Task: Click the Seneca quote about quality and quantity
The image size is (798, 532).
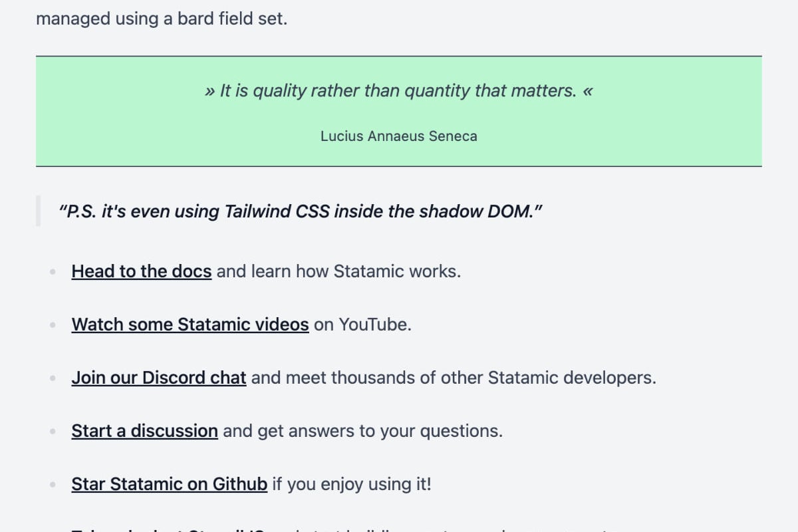Action: coord(398,91)
